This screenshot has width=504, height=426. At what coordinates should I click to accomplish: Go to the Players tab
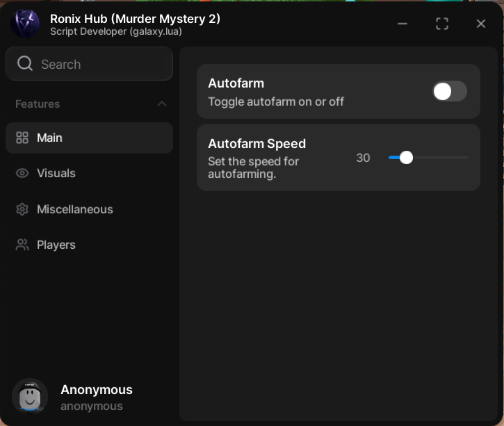[90, 245]
